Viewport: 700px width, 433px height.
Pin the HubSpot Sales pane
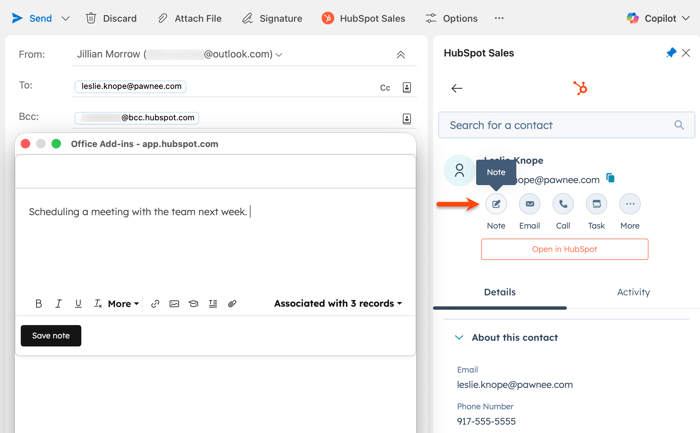[671, 53]
